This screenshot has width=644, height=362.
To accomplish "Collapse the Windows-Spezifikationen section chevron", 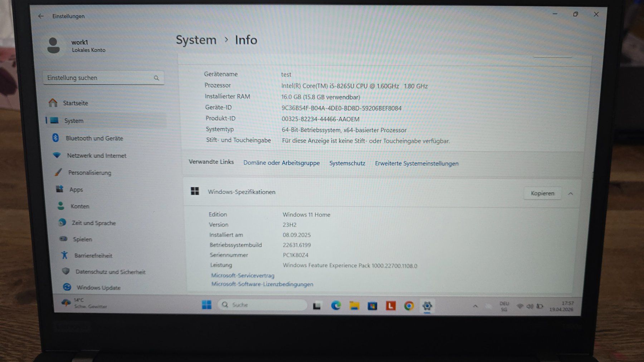I will click(x=570, y=194).
